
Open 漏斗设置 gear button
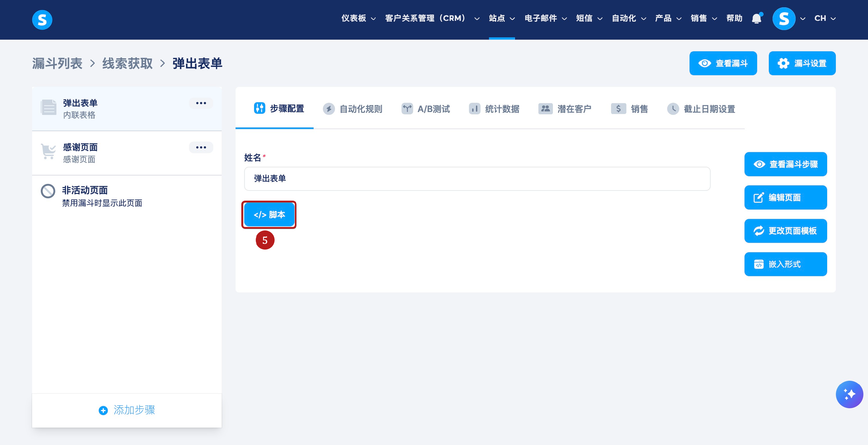click(802, 63)
